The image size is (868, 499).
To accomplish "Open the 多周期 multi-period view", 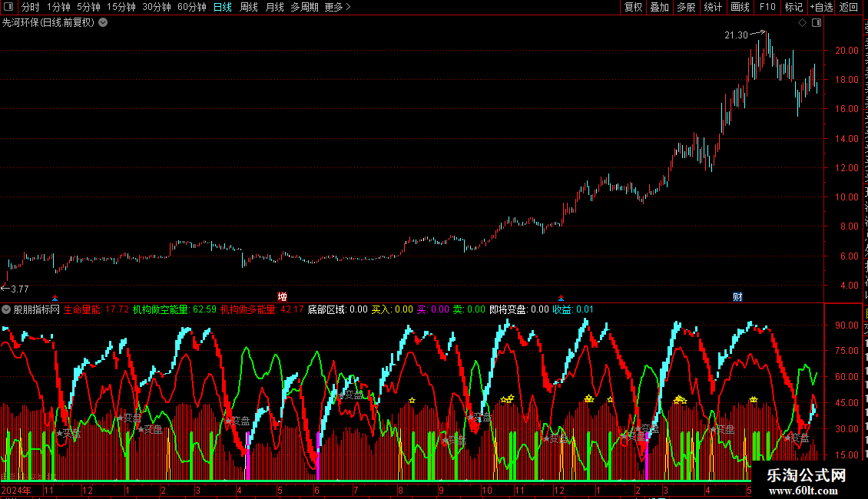I will tap(304, 7).
